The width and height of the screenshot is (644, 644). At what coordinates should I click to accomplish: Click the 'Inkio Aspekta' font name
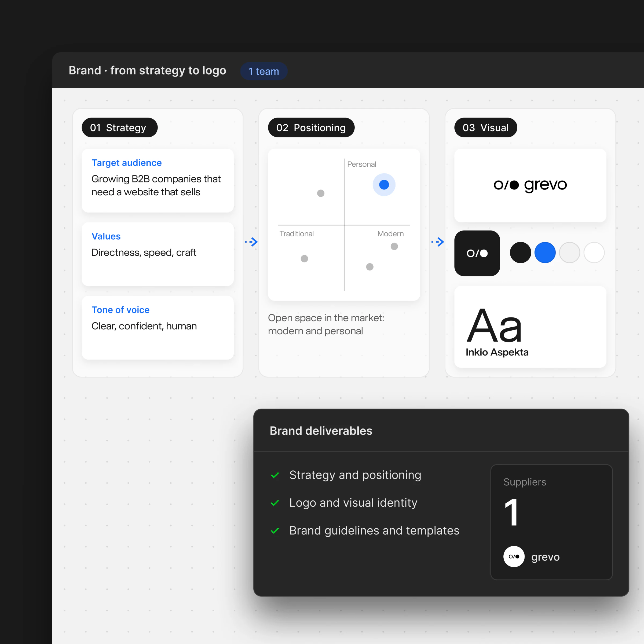coord(497,352)
